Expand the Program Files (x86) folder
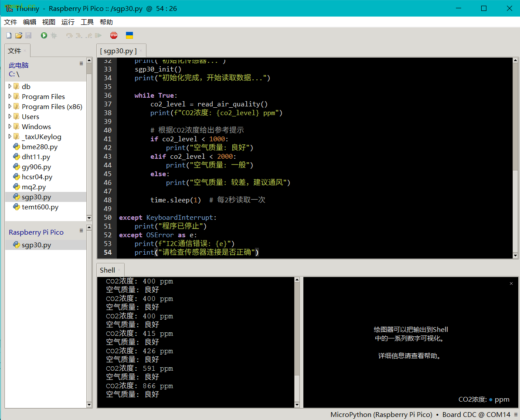Screen dimensions: 520x420 (x=10, y=106)
